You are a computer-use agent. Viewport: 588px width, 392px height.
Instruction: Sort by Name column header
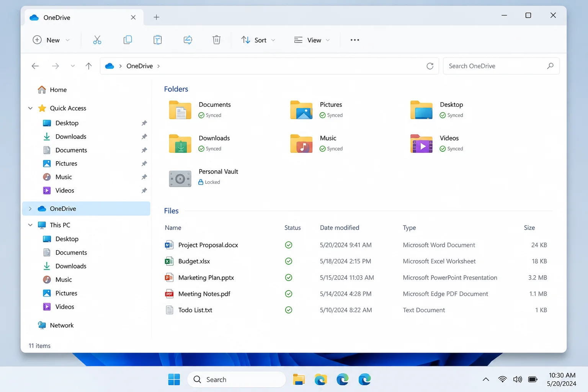173,228
